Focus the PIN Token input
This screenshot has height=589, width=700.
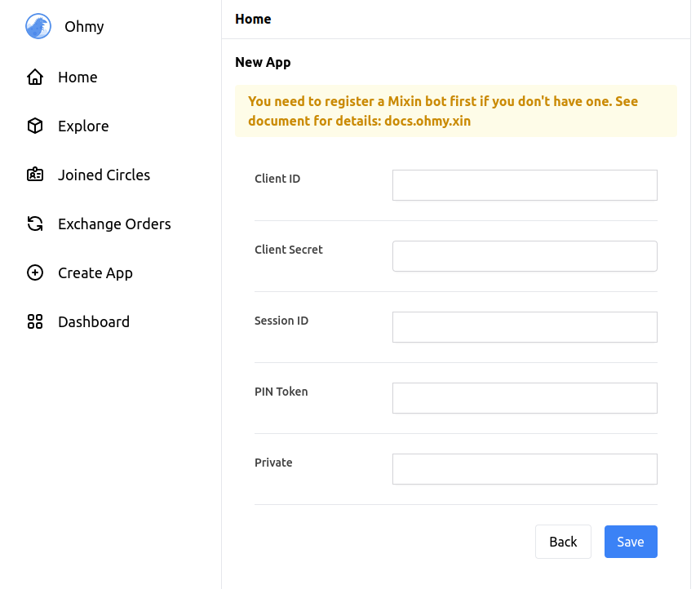pos(525,398)
